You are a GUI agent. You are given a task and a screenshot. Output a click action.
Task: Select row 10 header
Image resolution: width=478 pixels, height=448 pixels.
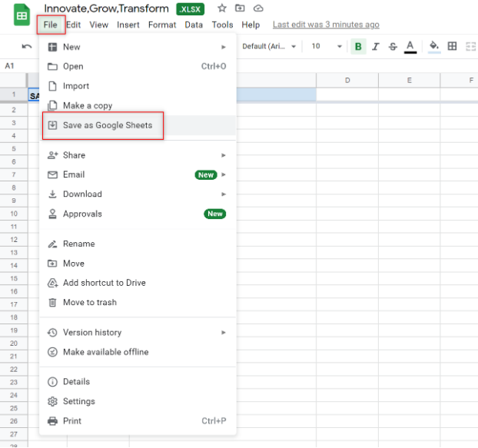tap(14, 214)
